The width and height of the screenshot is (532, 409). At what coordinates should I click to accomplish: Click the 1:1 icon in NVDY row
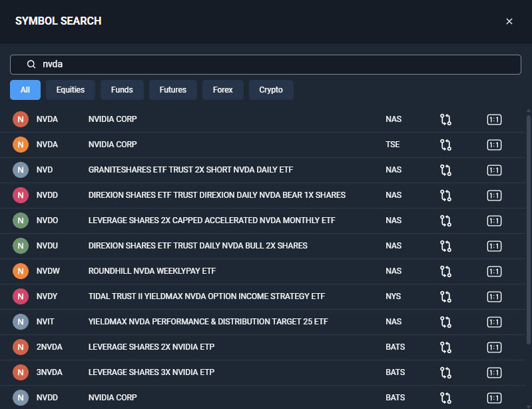pyautogui.click(x=494, y=296)
